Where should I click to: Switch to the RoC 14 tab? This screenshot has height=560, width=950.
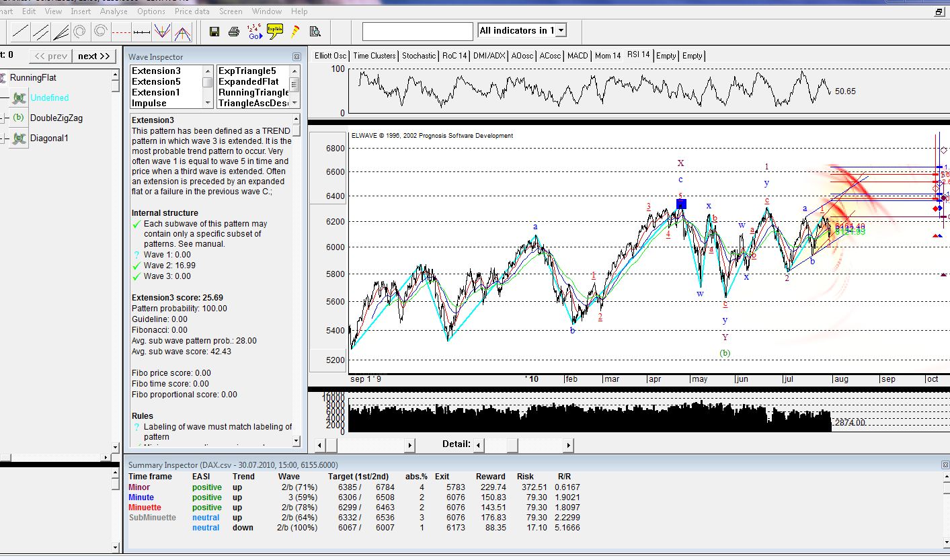coord(454,56)
